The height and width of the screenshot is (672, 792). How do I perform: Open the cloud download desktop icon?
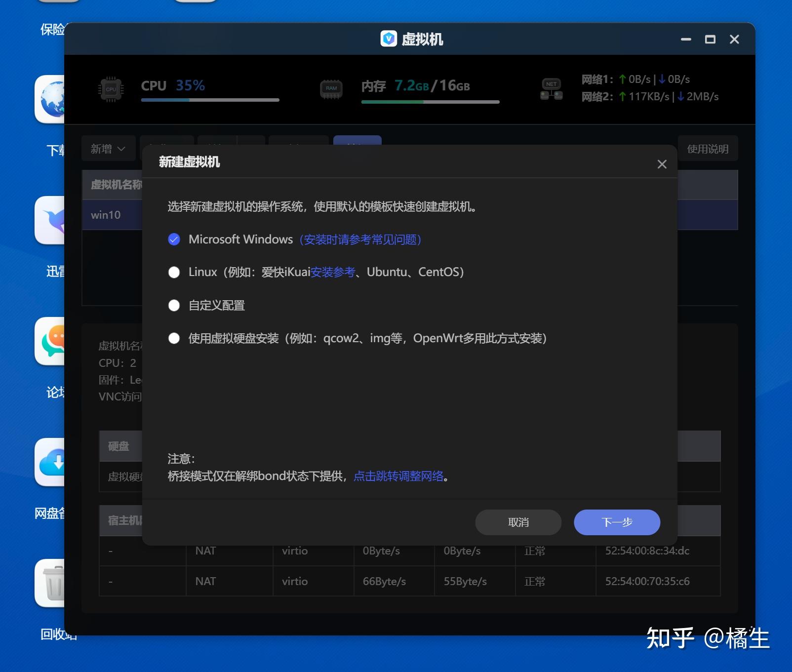[50, 462]
